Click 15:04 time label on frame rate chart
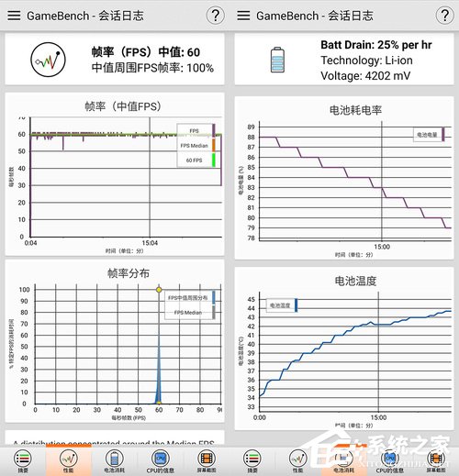 click(x=150, y=243)
